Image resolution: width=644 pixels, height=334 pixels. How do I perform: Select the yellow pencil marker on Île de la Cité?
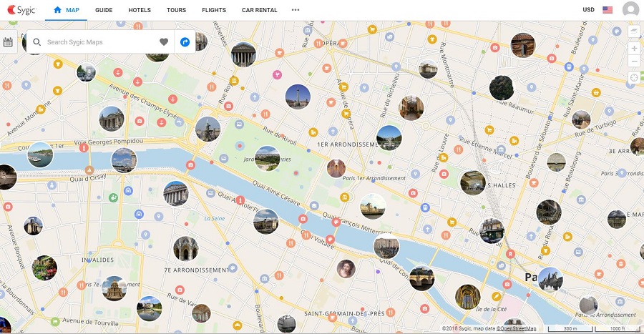click(x=496, y=296)
